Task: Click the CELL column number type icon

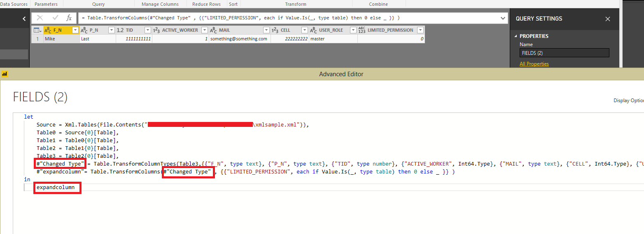Action: coord(275,30)
